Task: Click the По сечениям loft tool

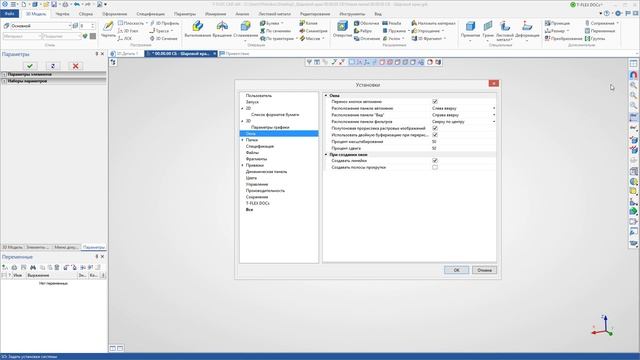Action: pos(276,31)
